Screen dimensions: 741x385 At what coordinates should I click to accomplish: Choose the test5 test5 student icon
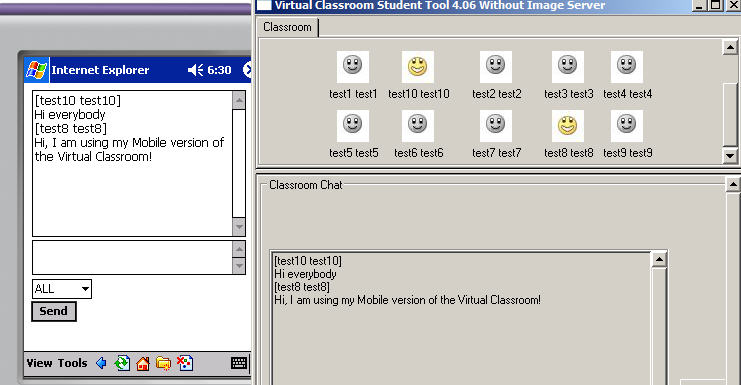click(x=353, y=126)
